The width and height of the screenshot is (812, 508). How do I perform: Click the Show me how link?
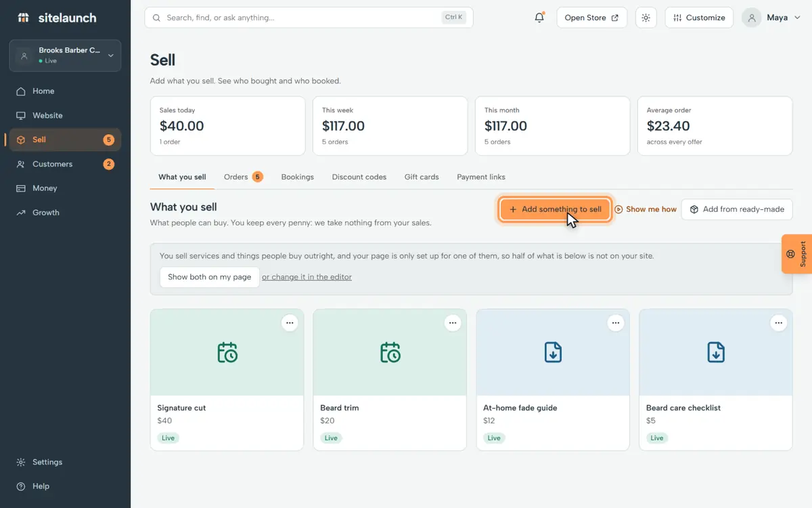pos(646,209)
